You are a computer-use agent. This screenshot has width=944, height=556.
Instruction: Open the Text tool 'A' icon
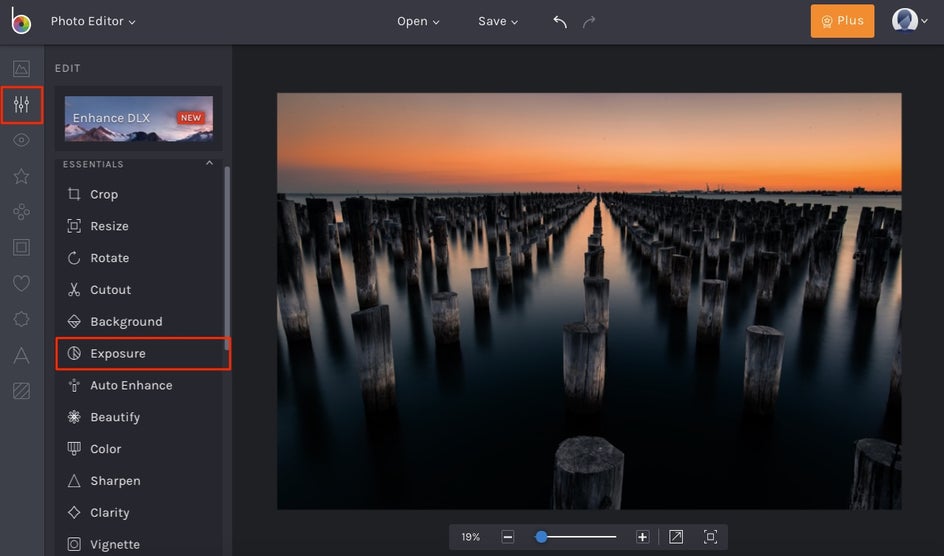click(21, 355)
